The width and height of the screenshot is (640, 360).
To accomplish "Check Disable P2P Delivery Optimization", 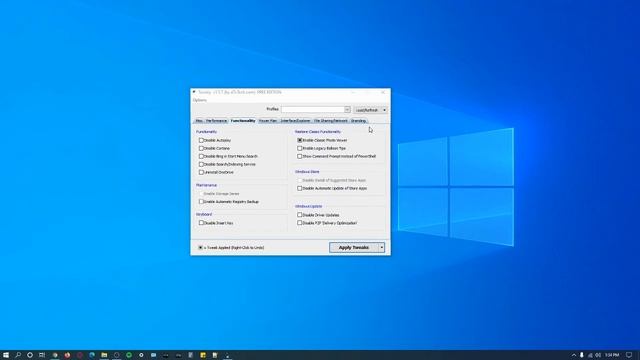I will click(x=300, y=223).
